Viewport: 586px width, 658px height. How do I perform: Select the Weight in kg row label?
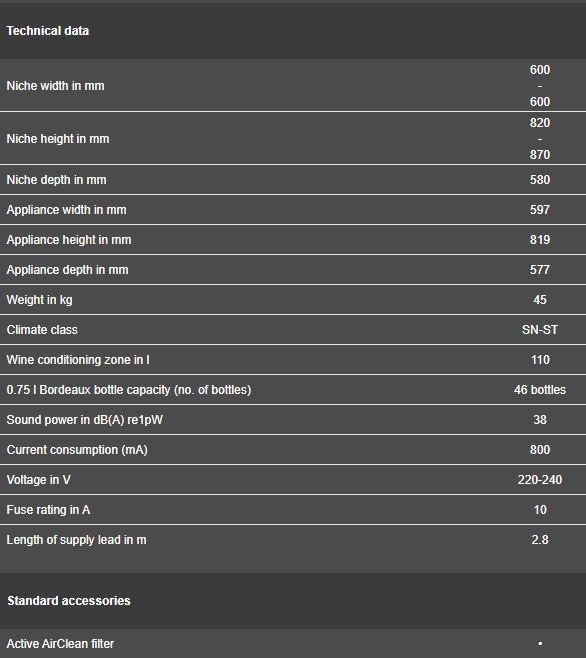click(39, 300)
